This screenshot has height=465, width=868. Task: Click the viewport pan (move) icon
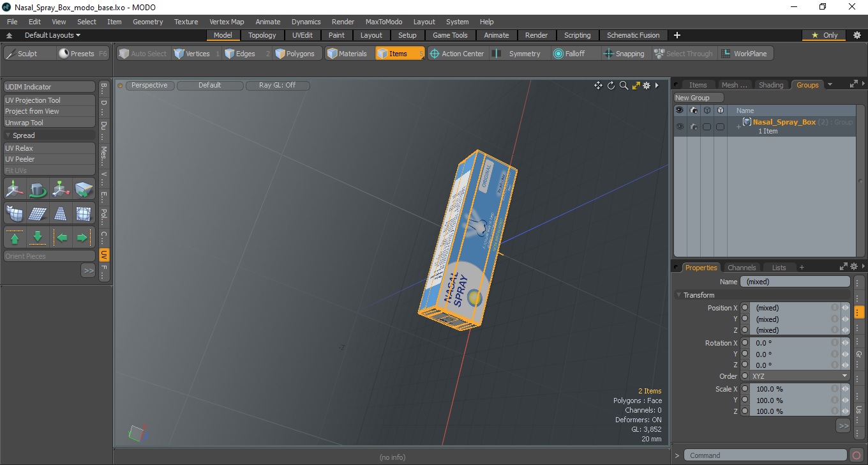click(598, 86)
